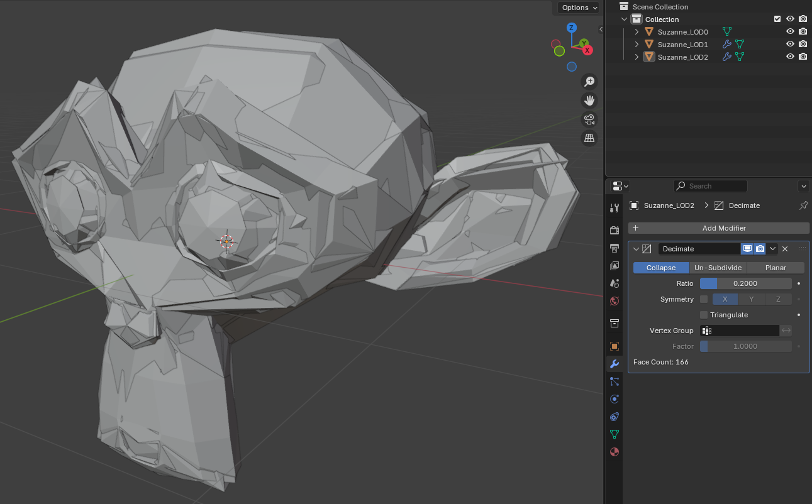Viewport: 812px width, 504px height.
Task: Click mesh data icon of Suzanne_LOD2
Action: tap(740, 57)
